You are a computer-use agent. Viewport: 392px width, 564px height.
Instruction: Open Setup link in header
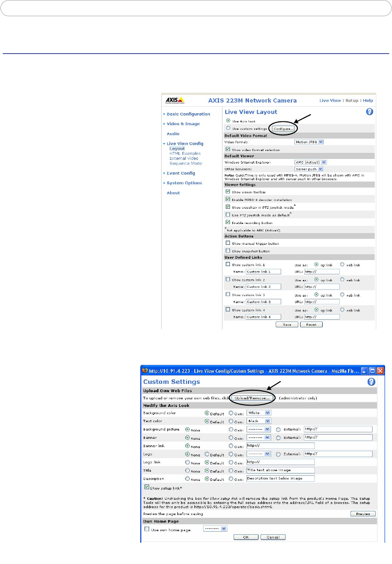(x=352, y=100)
